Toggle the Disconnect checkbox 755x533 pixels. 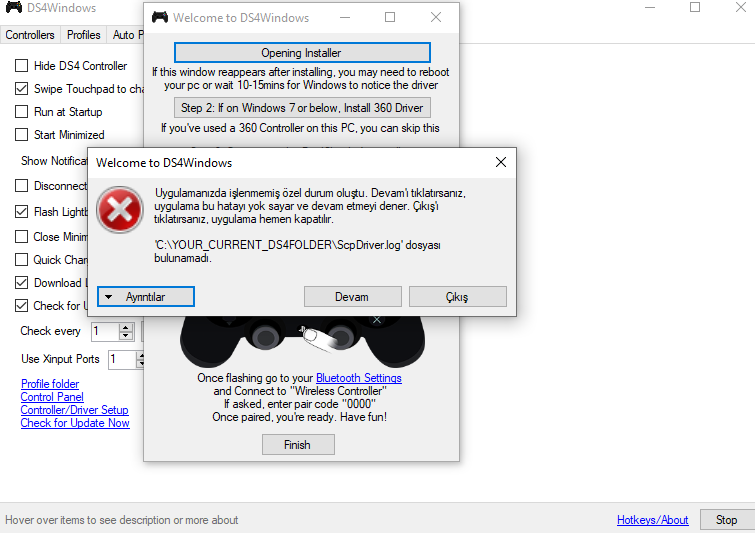22,185
